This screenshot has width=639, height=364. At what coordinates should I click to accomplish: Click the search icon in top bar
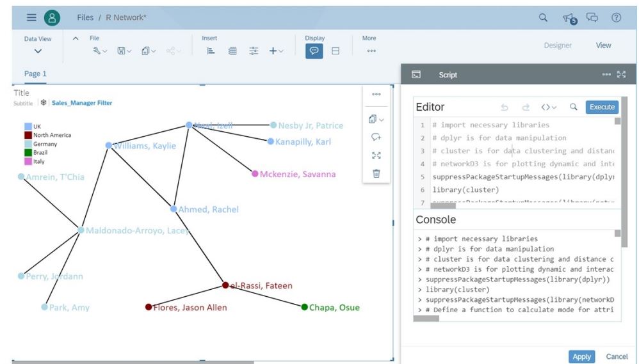pos(543,18)
